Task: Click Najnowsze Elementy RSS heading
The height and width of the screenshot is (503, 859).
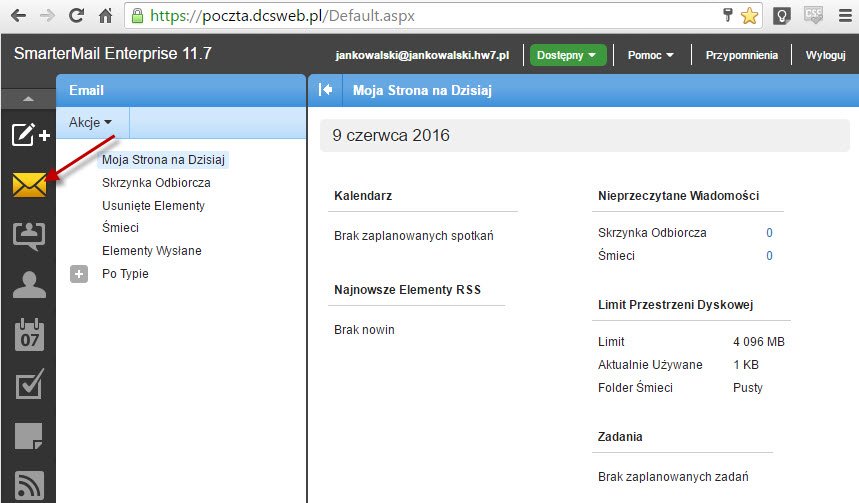Action: coord(407,289)
